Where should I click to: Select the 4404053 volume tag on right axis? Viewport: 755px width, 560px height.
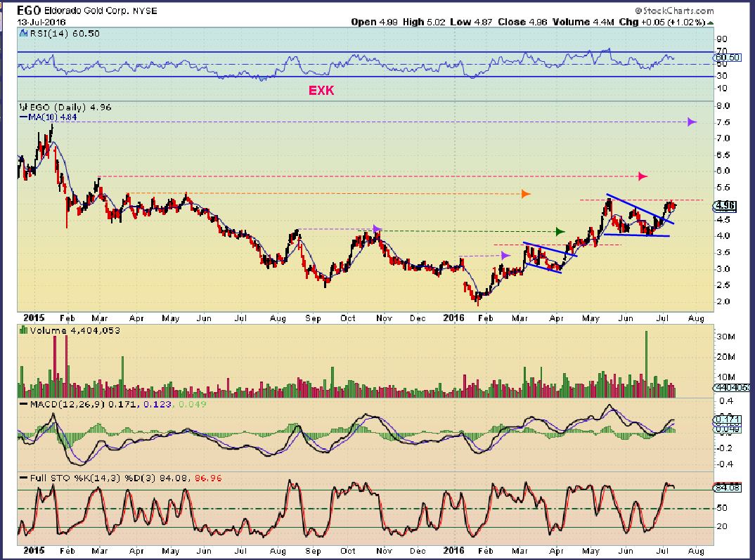[731, 387]
